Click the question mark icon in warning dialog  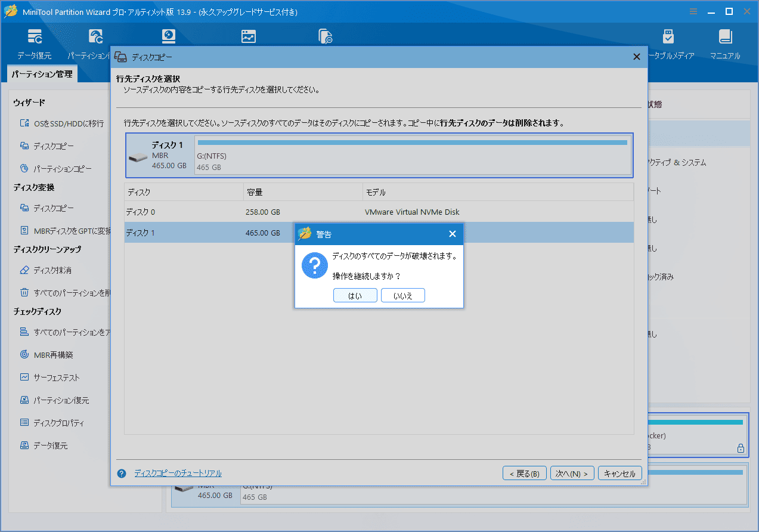[x=315, y=265]
